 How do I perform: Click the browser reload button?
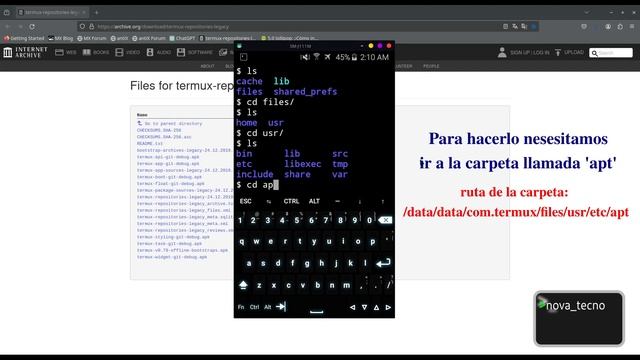pyautogui.click(x=32, y=27)
